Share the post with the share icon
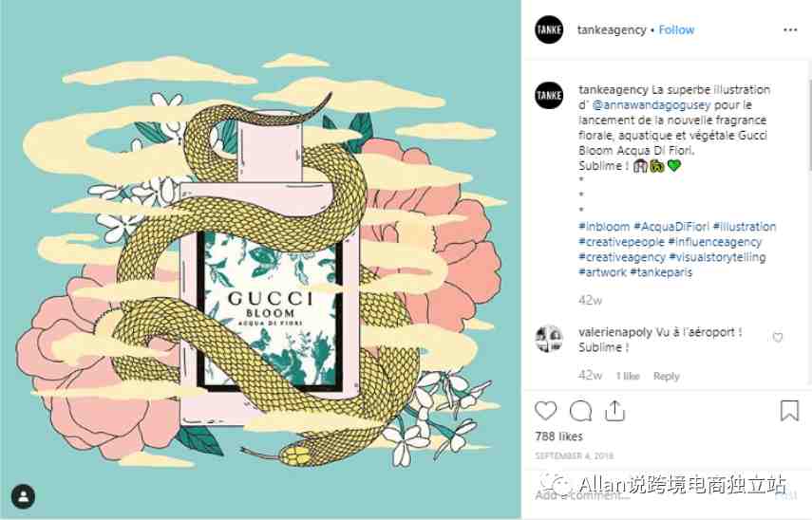812x520 pixels. 614,411
